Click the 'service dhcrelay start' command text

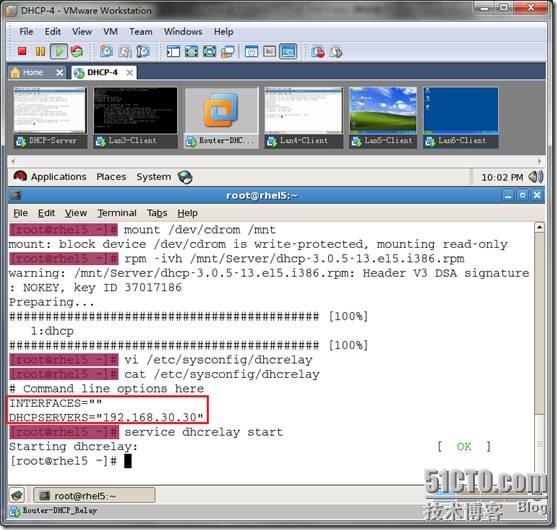coord(204,432)
